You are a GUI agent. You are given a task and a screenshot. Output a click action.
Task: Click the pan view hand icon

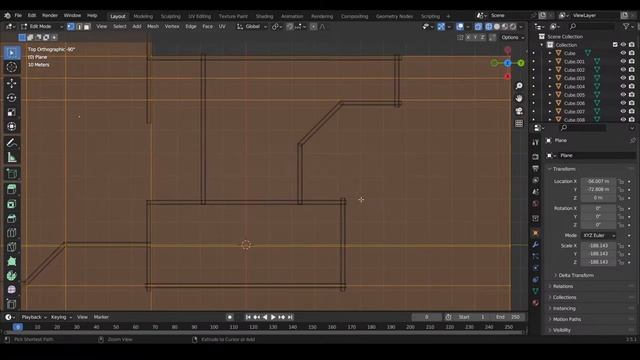pyautogui.click(x=519, y=98)
